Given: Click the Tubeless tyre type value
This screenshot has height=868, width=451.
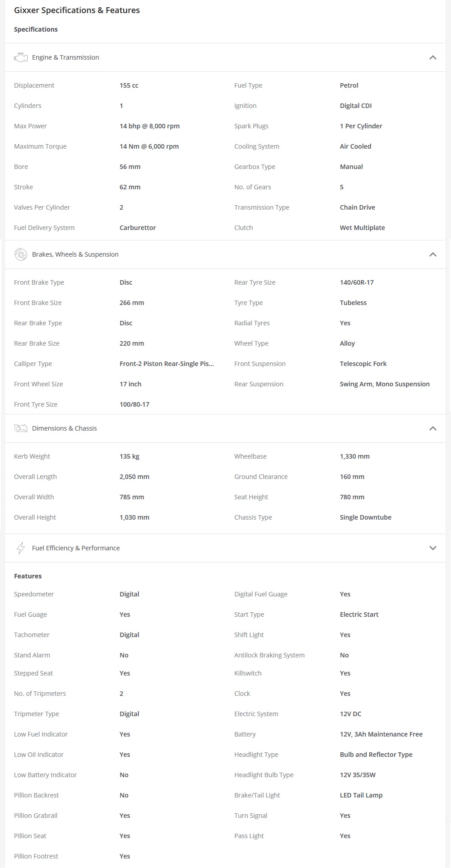Looking at the screenshot, I should click(353, 303).
